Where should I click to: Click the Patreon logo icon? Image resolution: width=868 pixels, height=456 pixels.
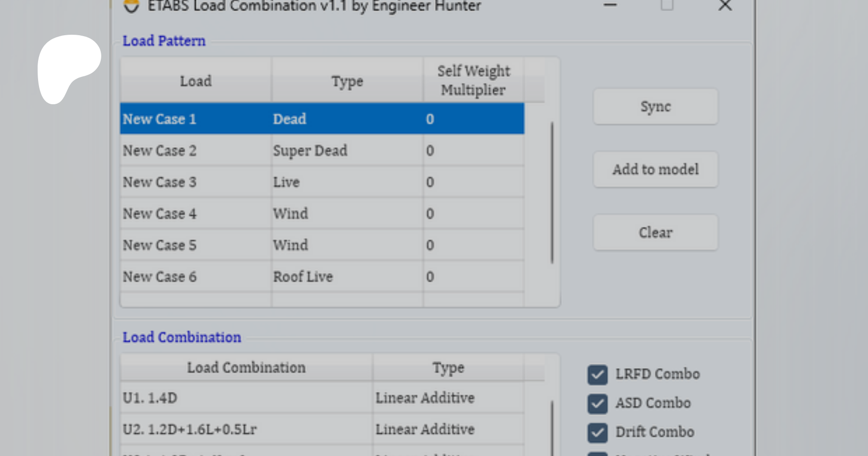68,68
